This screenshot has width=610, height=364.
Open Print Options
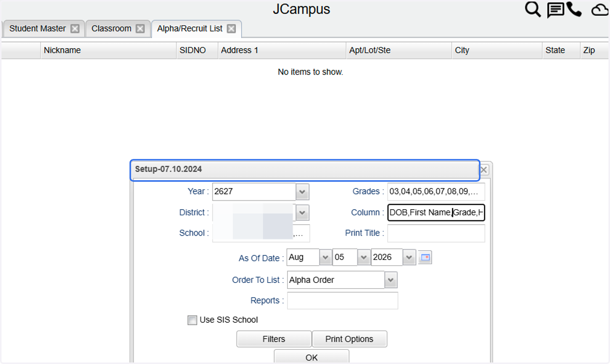pos(349,339)
